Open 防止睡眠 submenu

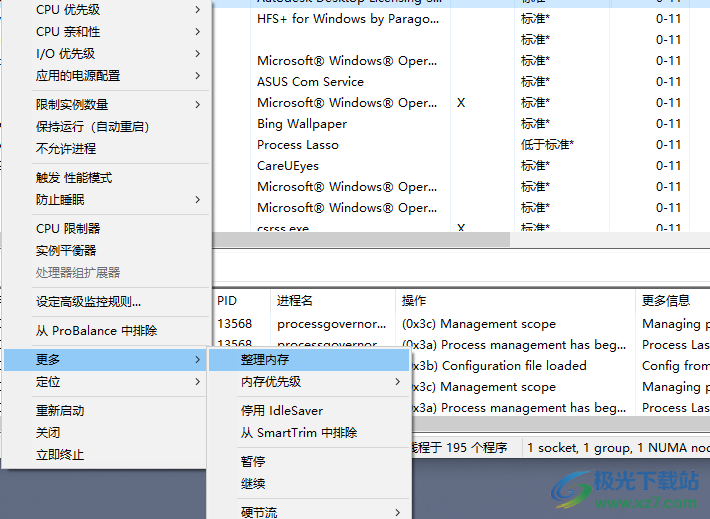point(107,200)
